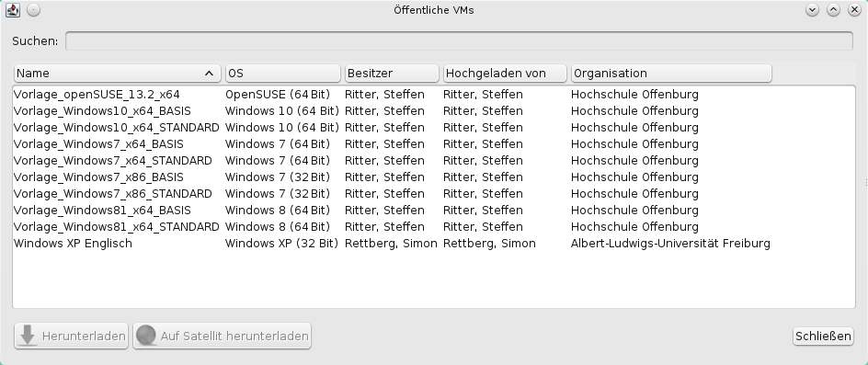Focus the Suchen search field

[459, 41]
